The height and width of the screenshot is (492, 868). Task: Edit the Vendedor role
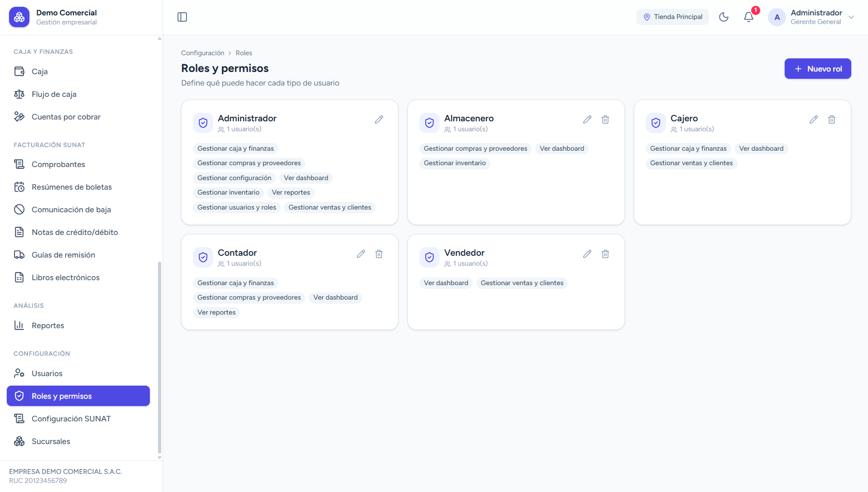(587, 254)
